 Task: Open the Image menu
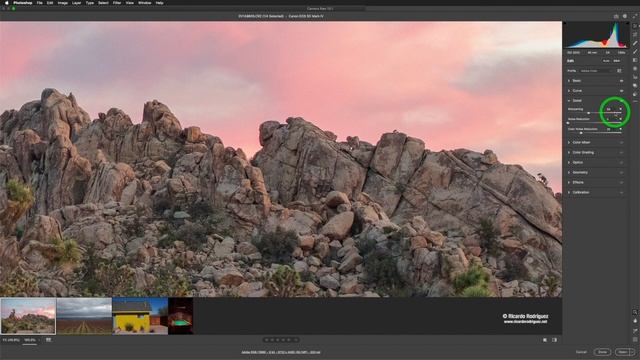pyautogui.click(x=62, y=3)
